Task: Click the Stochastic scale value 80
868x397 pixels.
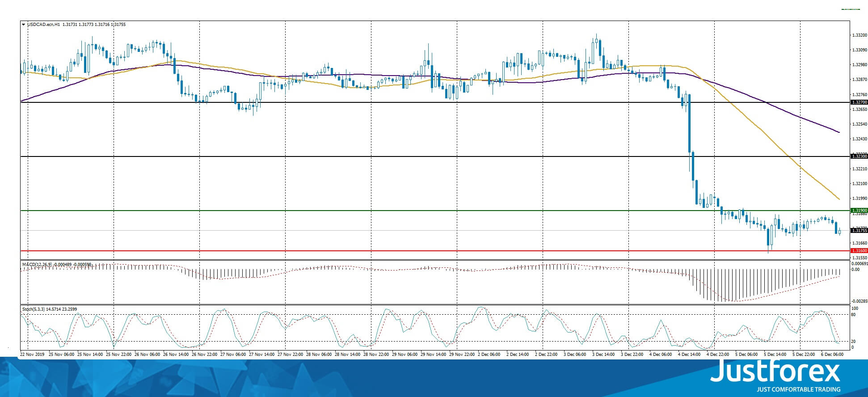Action: [853, 315]
